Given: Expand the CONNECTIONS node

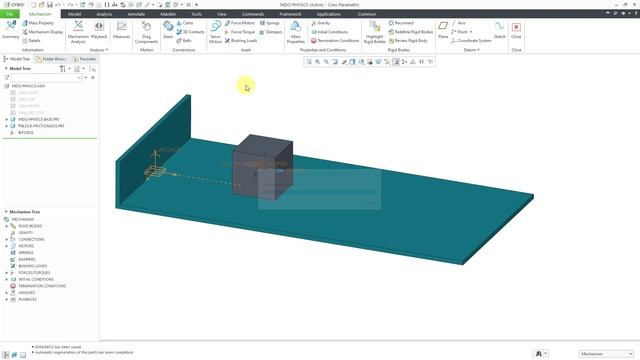Looking at the screenshot, I should (7, 240).
